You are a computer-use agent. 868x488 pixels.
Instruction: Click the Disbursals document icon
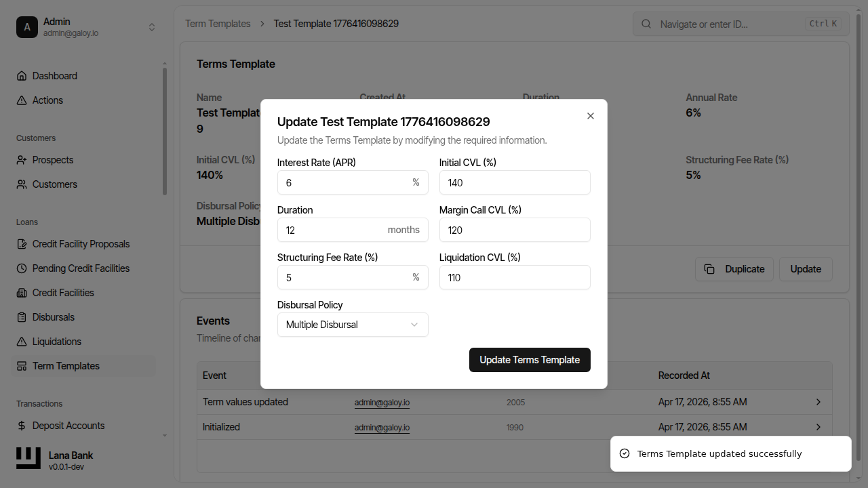[22, 317]
